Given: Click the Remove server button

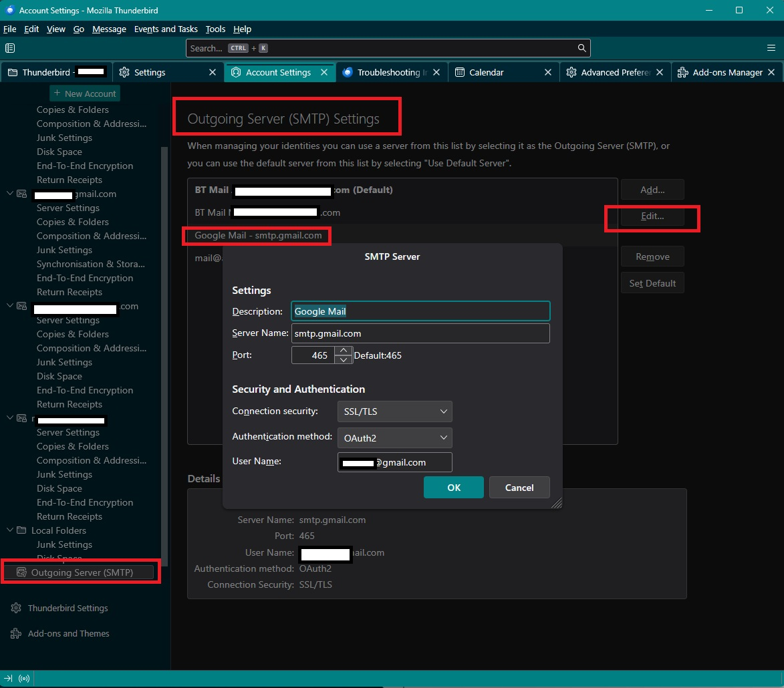Looking at the screenshot, I should 652,256.
